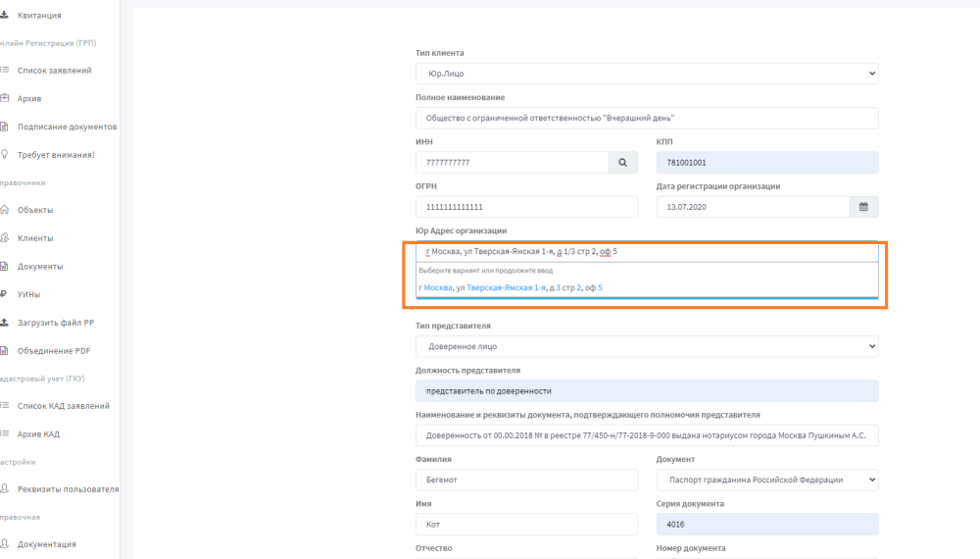Click the magnifier search button next to ИНН

pos(623,163)
